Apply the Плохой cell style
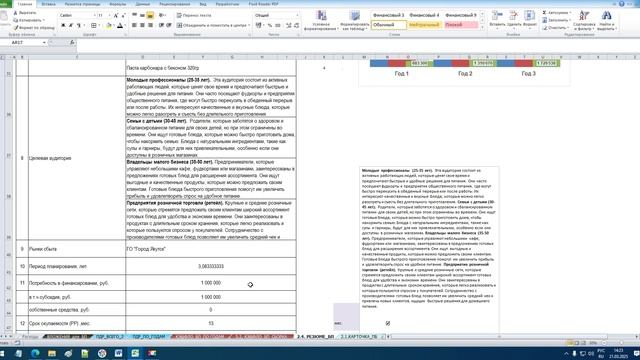 pyautogui.click(x=460, y=25)
